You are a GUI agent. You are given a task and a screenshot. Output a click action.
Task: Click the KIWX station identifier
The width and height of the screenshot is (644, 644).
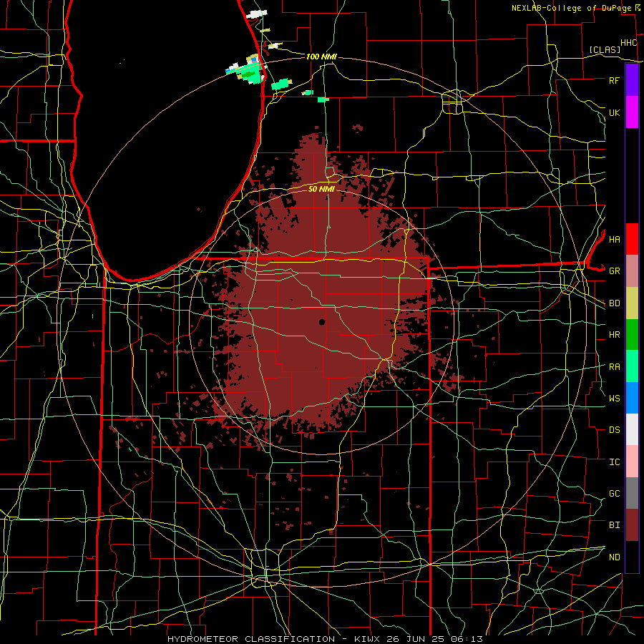tap(367, 639)
